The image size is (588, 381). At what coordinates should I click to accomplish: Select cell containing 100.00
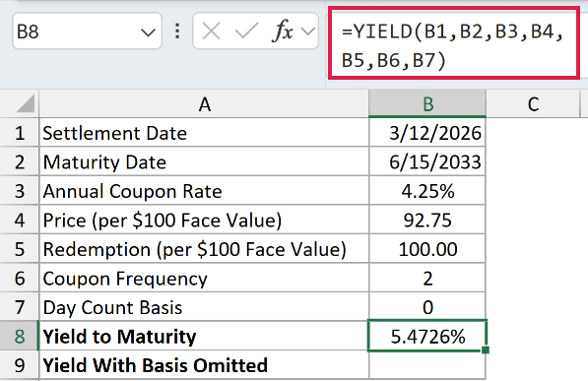427,249
